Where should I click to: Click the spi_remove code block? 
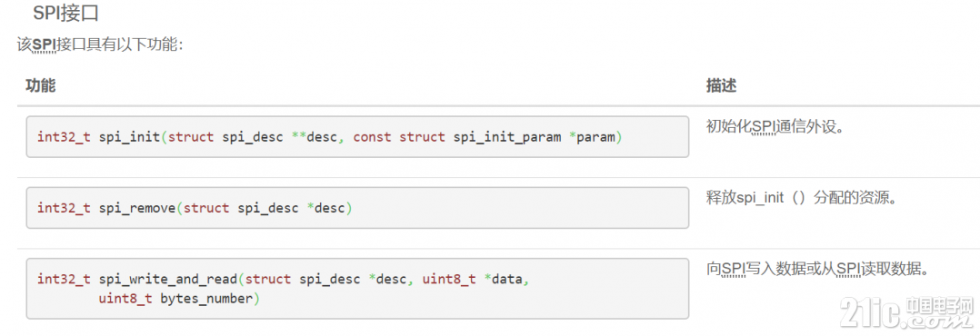click(357, 208)
